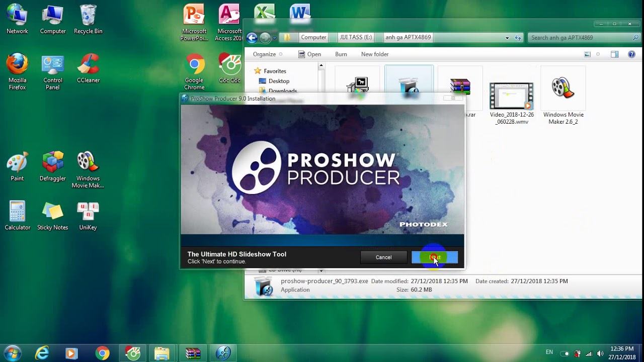Click the network signal tray icon
This screenshot has height=362, width=644.
click(x=589, y=353)
